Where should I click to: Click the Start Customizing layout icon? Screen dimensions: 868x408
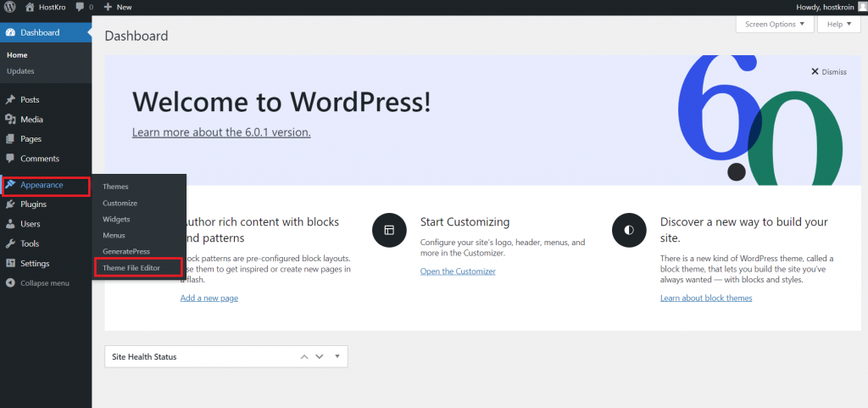pyautogui.click(x=389, y=230)
